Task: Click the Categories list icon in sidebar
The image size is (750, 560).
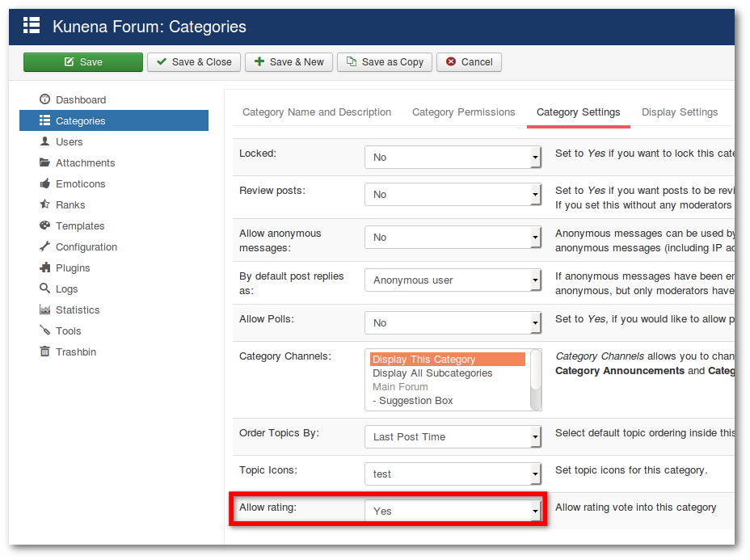Action: tap(44, 120)
